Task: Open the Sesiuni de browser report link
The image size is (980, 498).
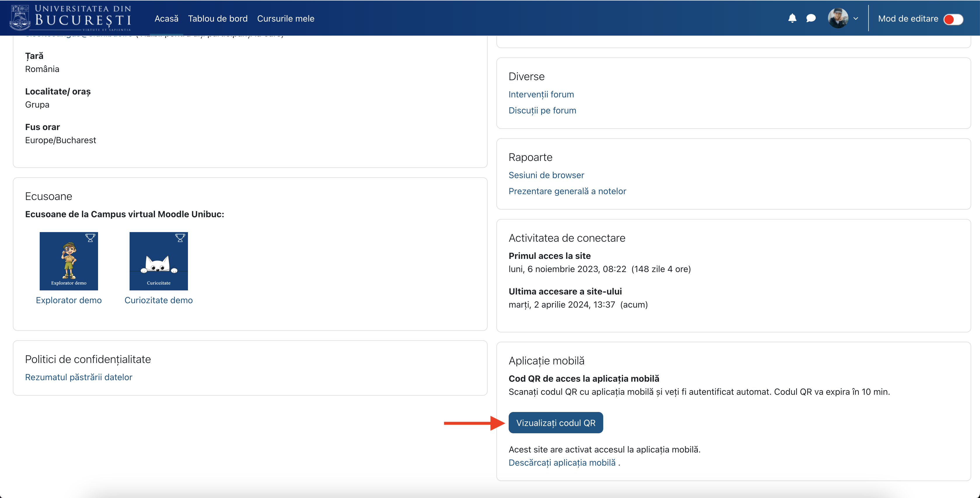Action: 546,175
